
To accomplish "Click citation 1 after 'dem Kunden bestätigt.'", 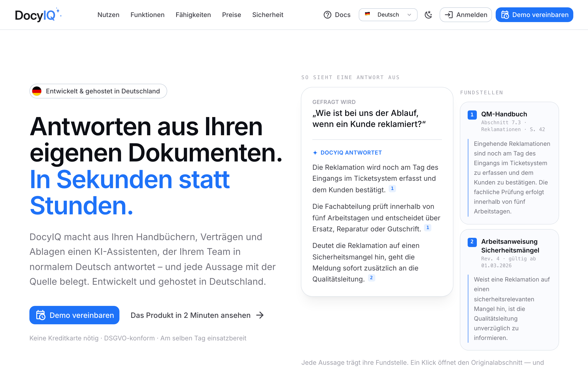I will point(392,189).
